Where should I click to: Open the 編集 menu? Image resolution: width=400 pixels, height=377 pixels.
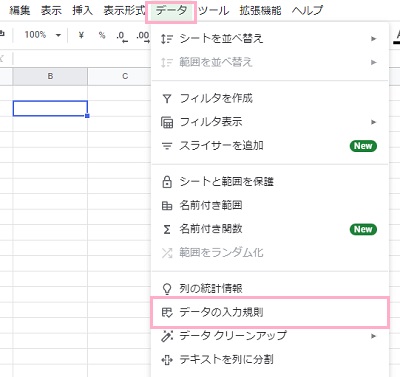(20, 11)
